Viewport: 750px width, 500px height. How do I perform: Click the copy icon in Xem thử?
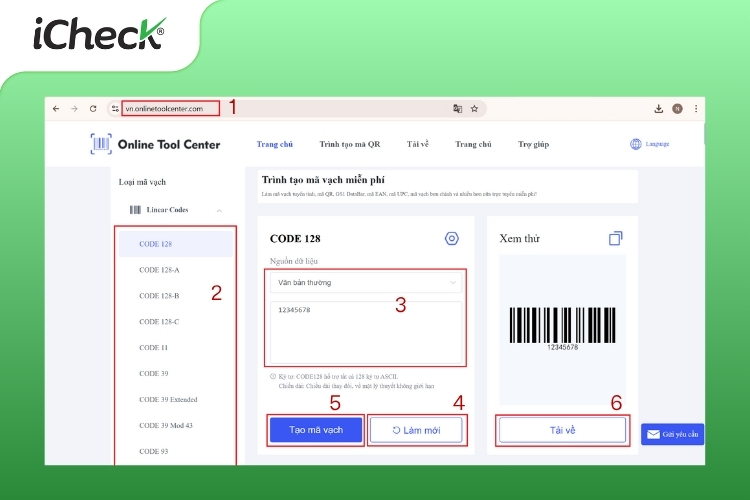click(616, 238)
